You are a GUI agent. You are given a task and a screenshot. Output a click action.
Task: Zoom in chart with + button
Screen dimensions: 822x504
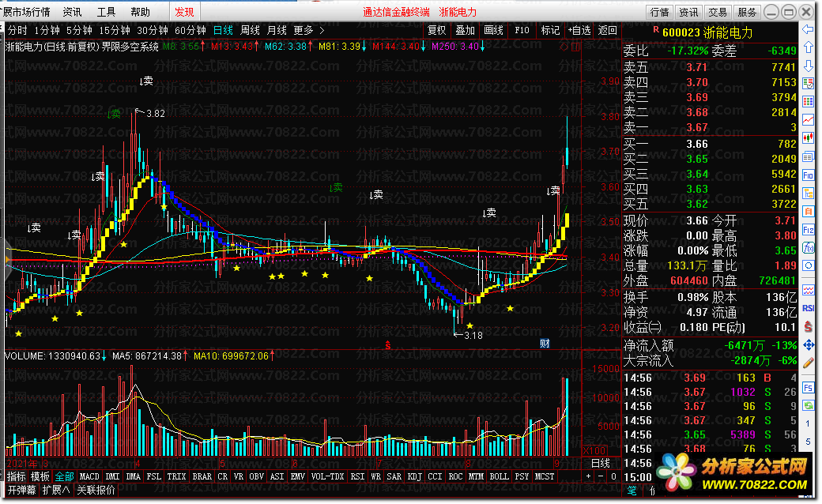point(589,477)
